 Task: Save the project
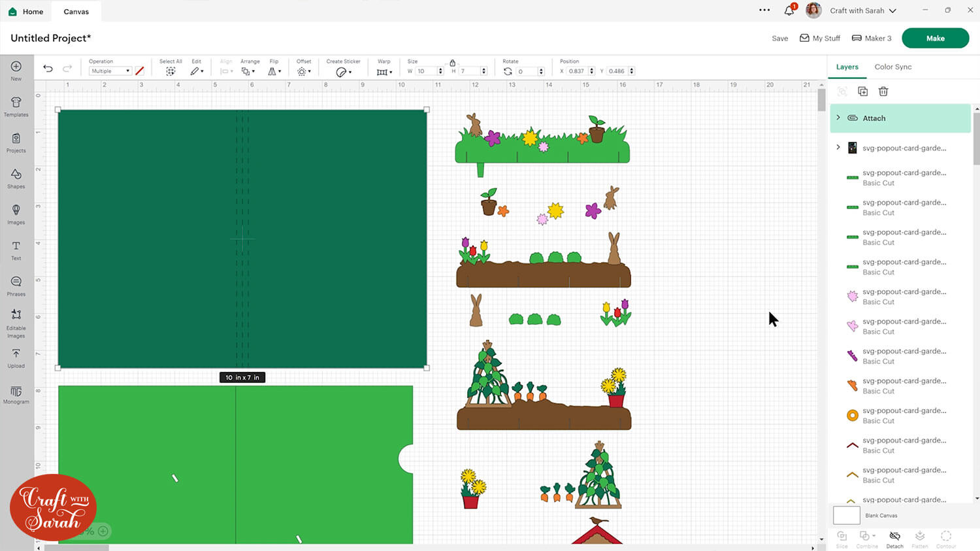point(779,39)
